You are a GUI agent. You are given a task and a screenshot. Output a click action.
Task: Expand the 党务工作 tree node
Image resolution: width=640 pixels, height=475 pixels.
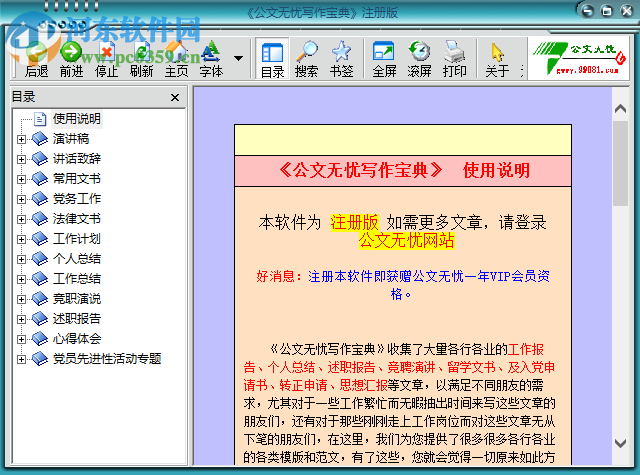(x=21, y=199)
